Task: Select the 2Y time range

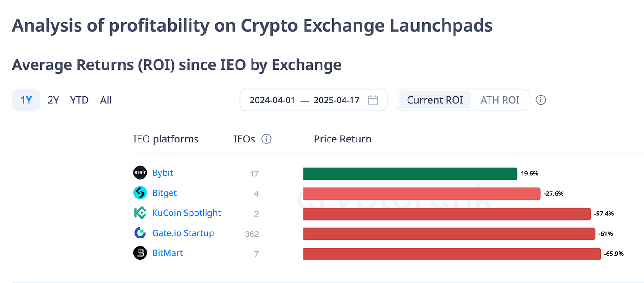Action: point(53,100)
